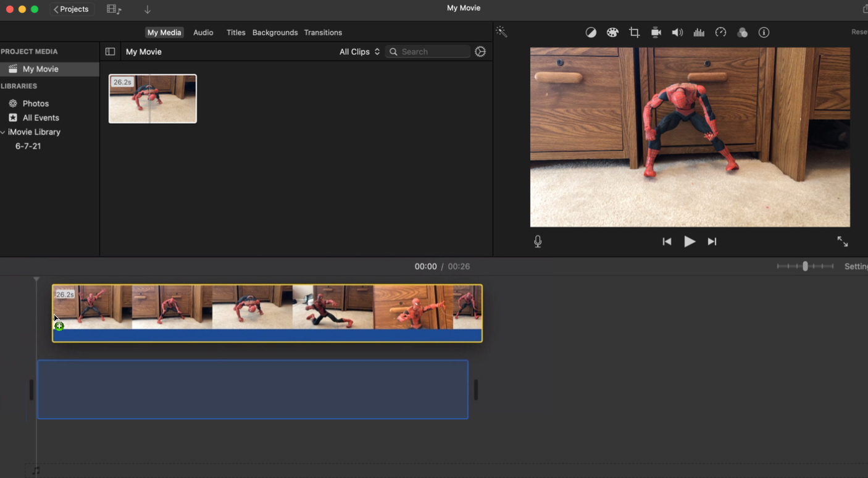Select the cropping tool

(x=634, y=33)
